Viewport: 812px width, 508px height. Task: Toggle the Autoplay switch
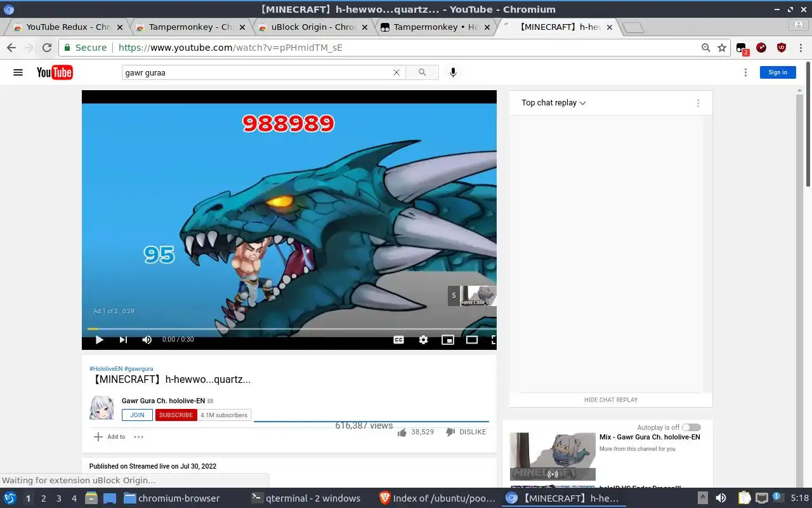tap(691, 427)
